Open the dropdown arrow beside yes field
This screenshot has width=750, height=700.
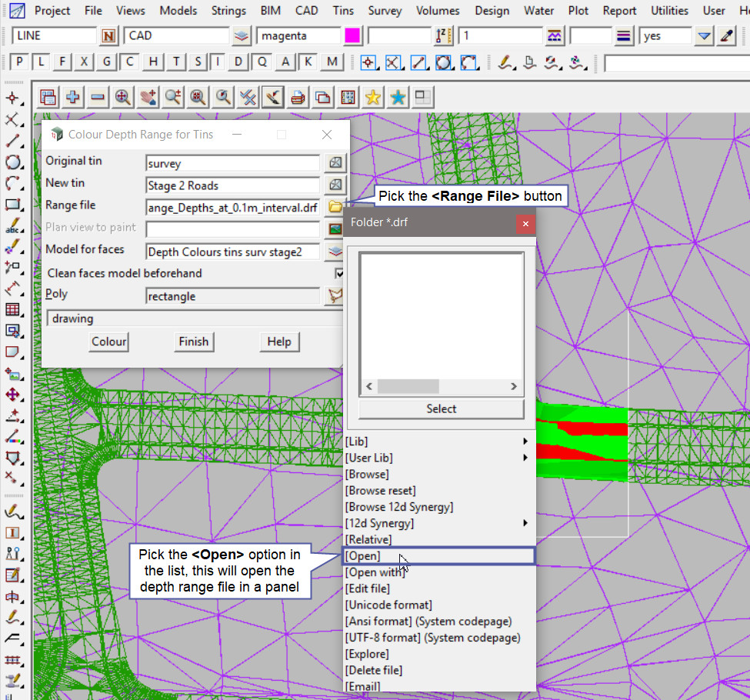(705, 36)
